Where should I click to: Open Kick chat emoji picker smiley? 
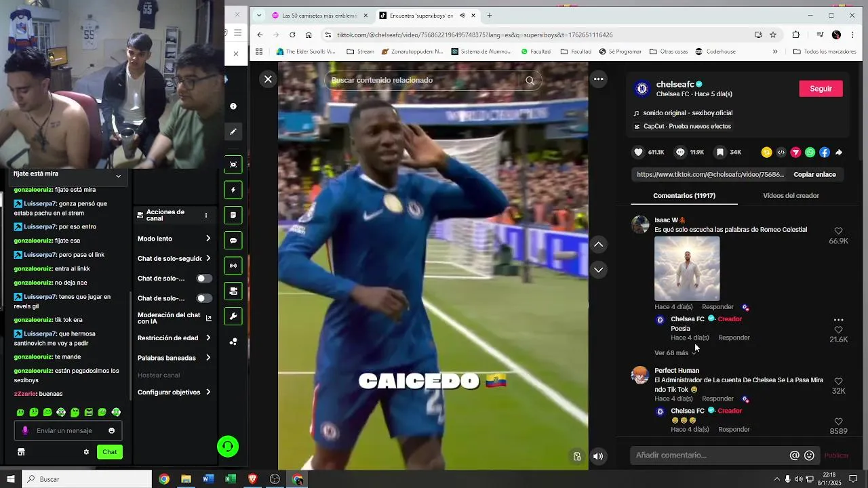[x=111, y=430]
